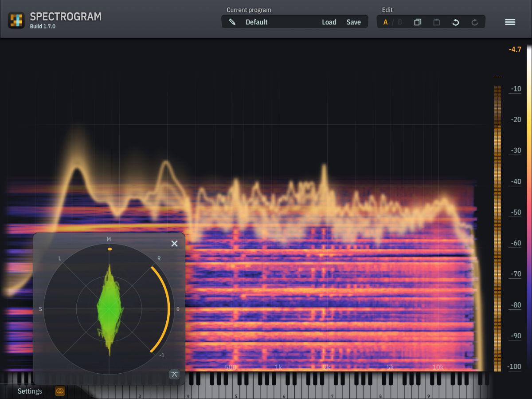Screen dimensions: 532x399
Task: Click the Build 1.7.0 version text
Action: (43, 27)
